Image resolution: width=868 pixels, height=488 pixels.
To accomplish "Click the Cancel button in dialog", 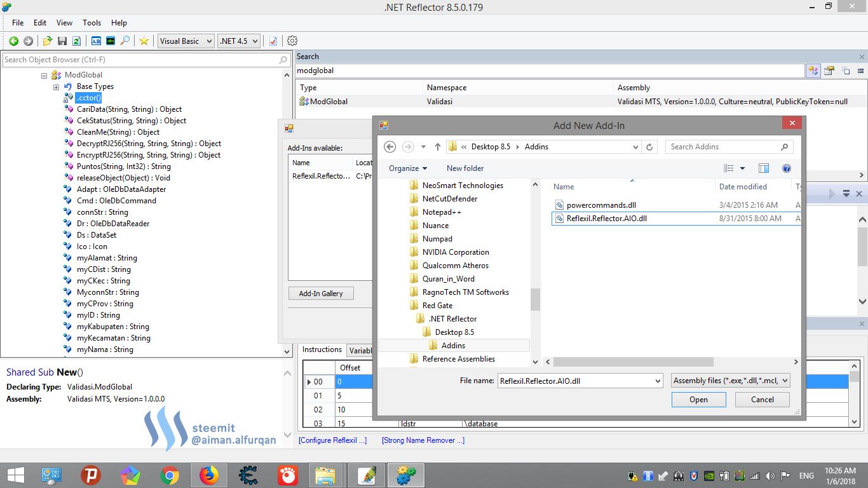I will point(763,400).
